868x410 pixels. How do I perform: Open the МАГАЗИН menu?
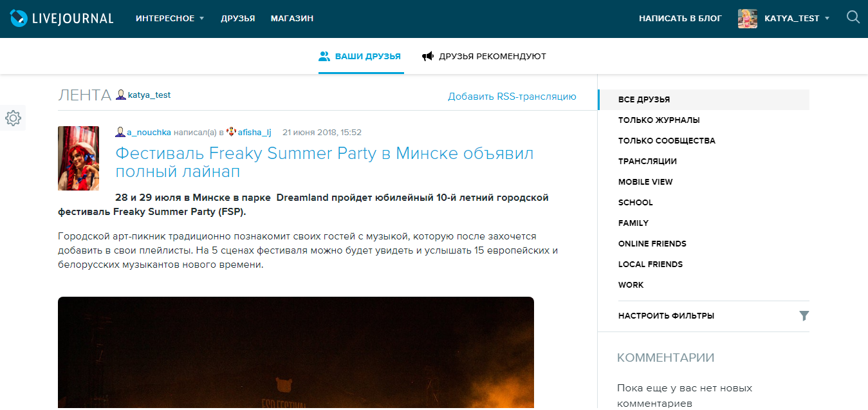pyautogui.click(x=291, y=18)
